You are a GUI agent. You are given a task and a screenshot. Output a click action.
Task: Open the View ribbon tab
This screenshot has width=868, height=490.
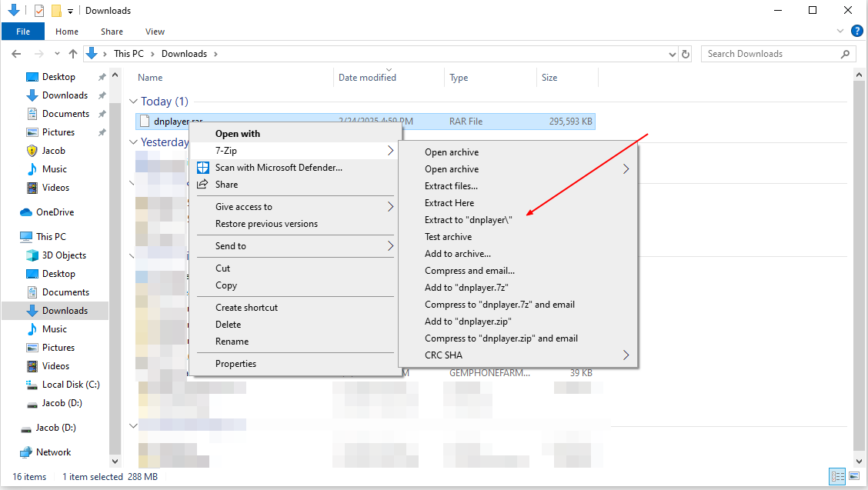pyautogui.click(x=155, y=32)
